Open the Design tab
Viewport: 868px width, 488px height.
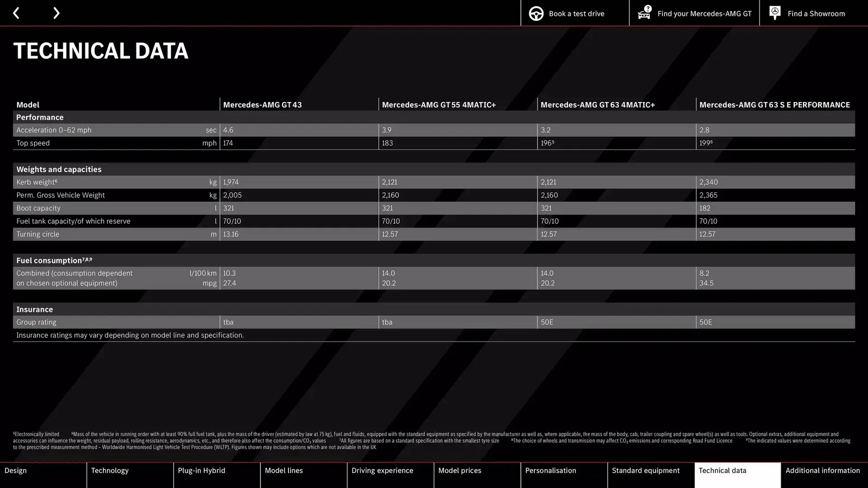click(15, 470)
